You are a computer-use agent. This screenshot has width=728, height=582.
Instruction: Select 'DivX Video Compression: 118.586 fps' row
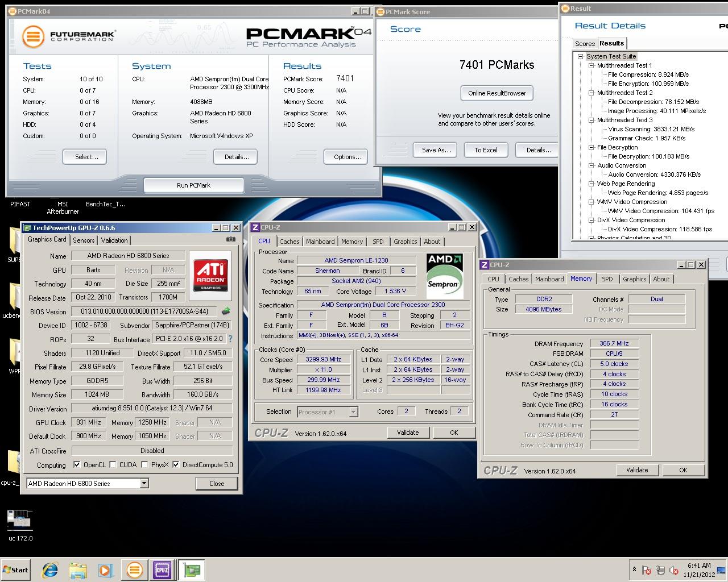tap(660, 229)
